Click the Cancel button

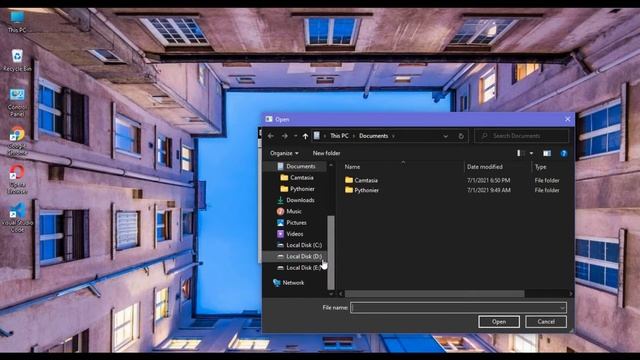tap(546, 322)
